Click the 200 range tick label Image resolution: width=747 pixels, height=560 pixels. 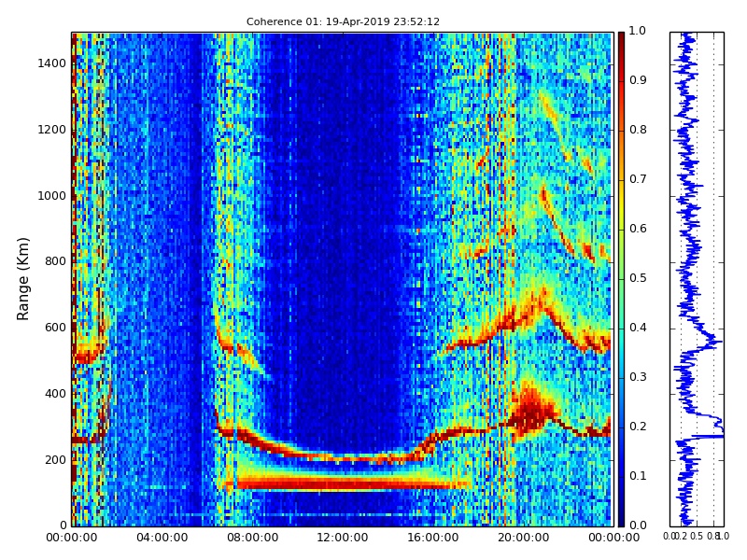(56, 460)
